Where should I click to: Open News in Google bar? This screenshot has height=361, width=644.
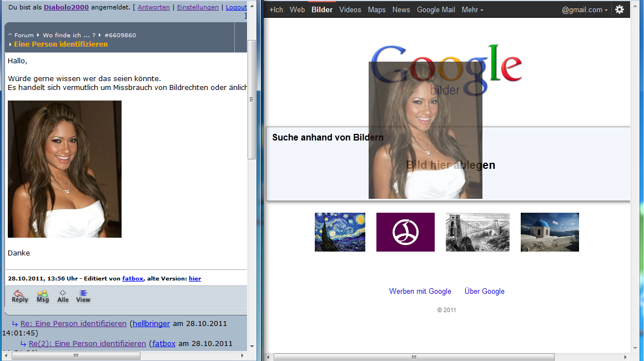point(401,9)
